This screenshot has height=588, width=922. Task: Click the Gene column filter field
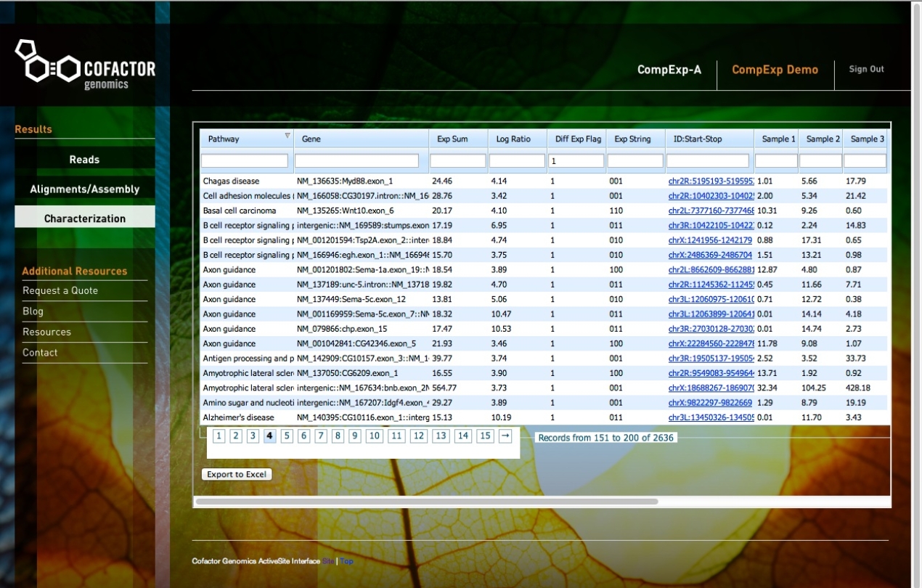pyautogui.click(x=356, y=160)
